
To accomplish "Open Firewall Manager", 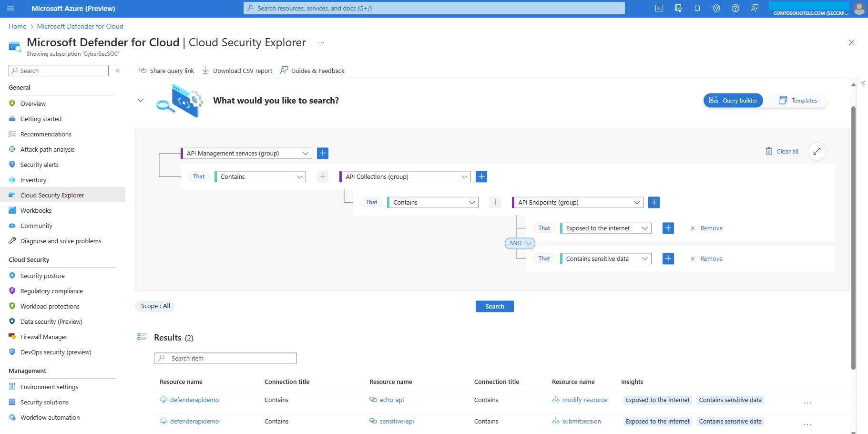I will (44, 337).
